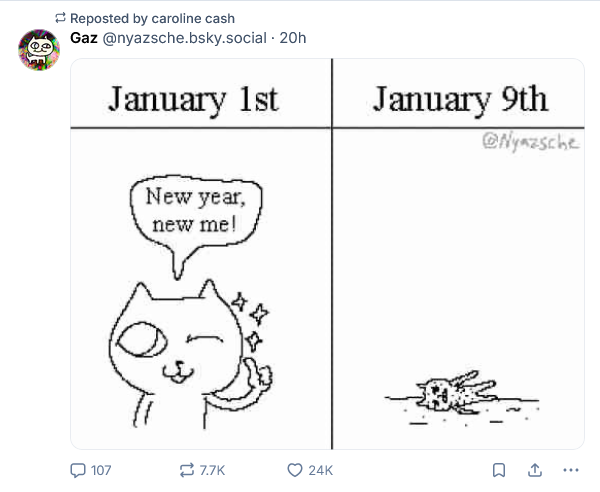This screenshot has height=492, width=600.
Task: Open Gaz's profile avatar picture
Action: tap(39, 50)
